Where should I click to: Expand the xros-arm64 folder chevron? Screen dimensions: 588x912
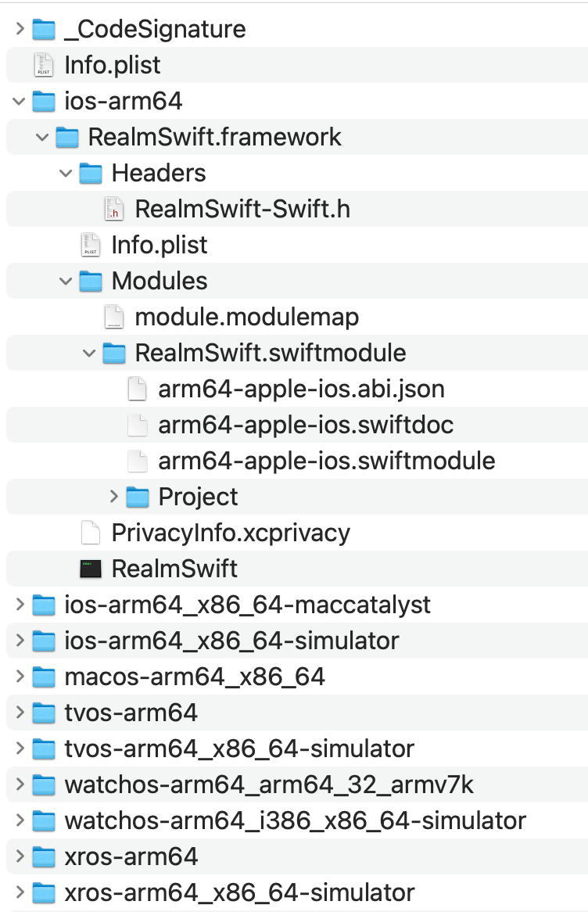tap(20, 856)
